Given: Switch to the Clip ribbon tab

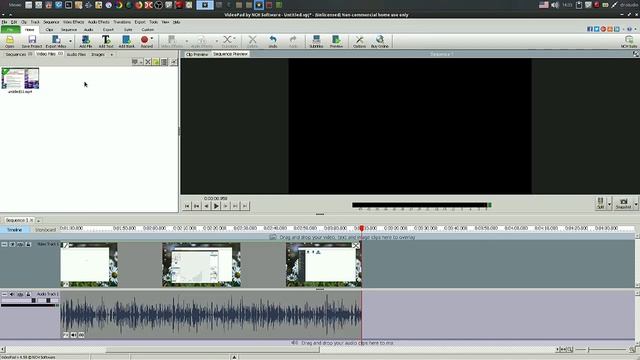Looking at the screenshot, I should [x=49, y=30].
